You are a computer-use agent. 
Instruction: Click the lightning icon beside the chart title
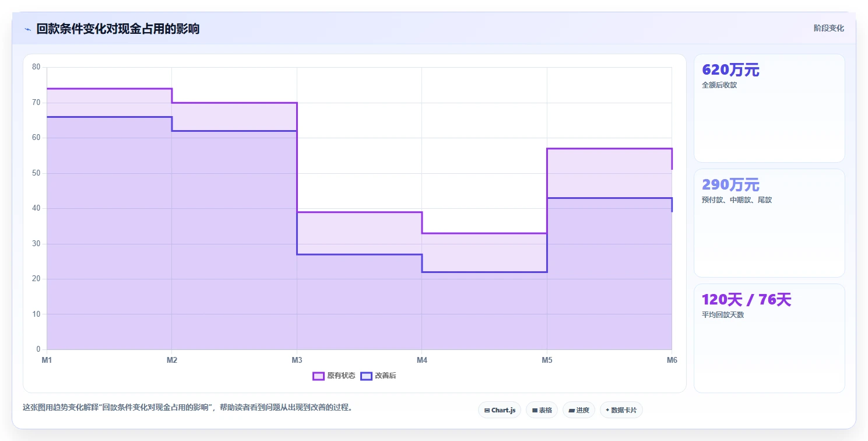[28, 29]
